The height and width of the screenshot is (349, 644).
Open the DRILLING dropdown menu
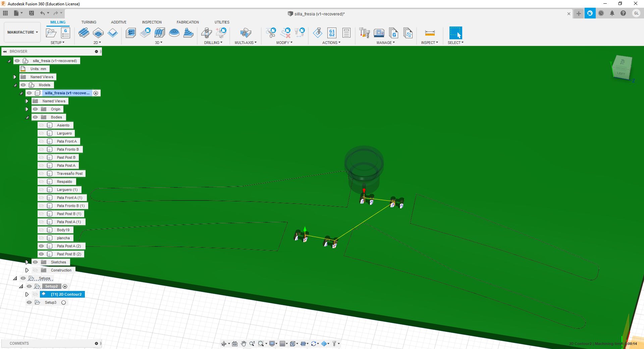tap(213, 43)
